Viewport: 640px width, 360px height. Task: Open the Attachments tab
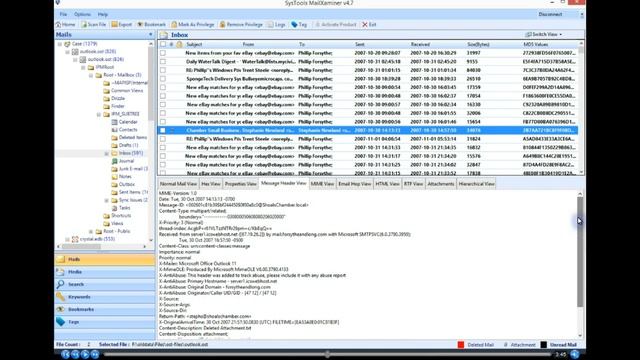point(441,184)
